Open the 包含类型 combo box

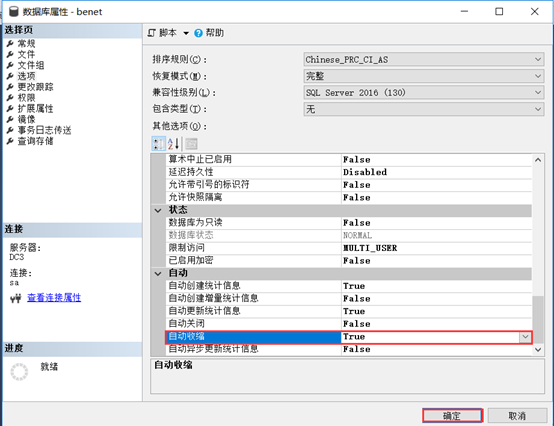click(424, 109)
